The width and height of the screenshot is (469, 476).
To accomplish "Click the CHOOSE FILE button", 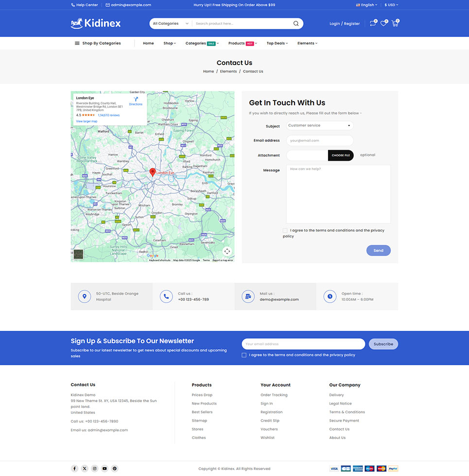I will 341,155.
